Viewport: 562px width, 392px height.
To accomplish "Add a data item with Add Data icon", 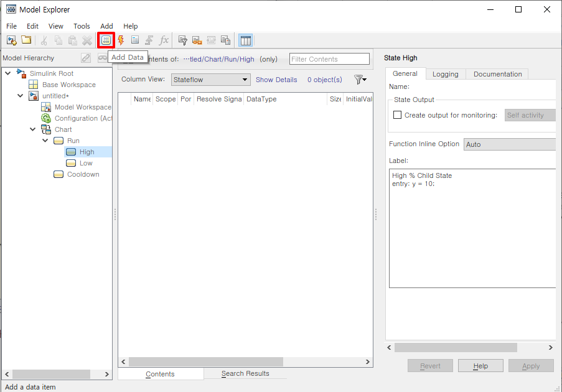I will pyautogui.click(x=106, y=40).
